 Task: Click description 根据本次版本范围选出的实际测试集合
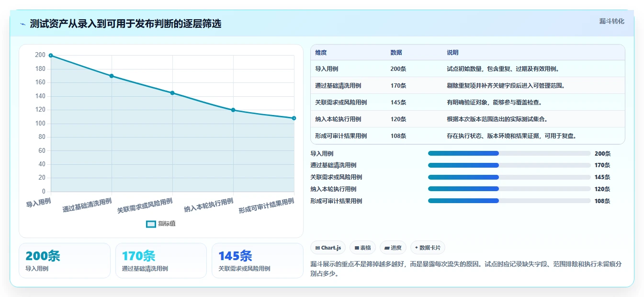[x=497, y=119]
